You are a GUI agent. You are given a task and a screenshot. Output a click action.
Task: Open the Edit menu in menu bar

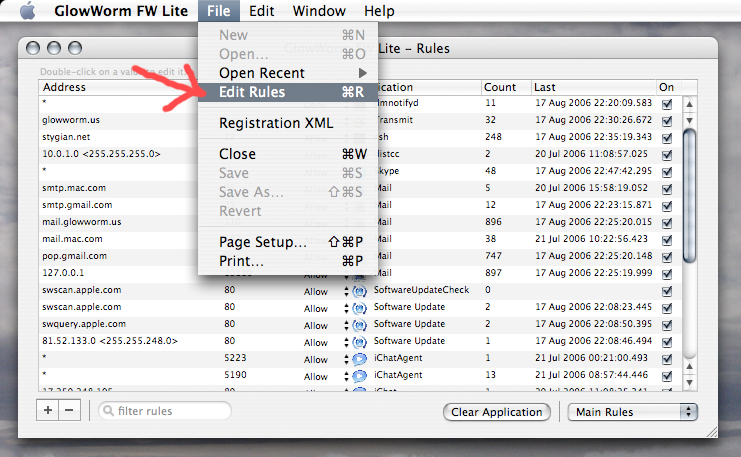pyautogui.click(x=261, y=10)
